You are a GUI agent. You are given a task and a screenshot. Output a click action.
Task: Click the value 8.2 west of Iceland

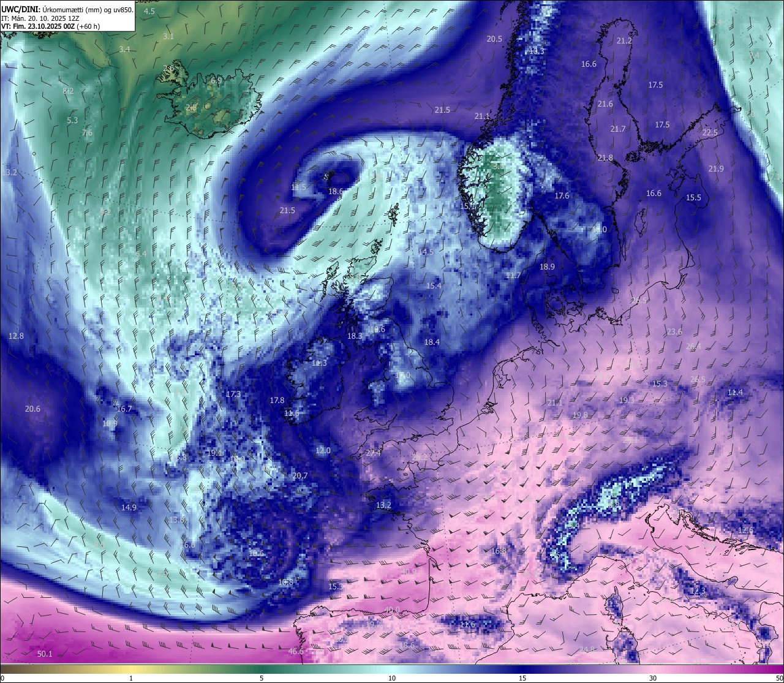tap(68, 91)
